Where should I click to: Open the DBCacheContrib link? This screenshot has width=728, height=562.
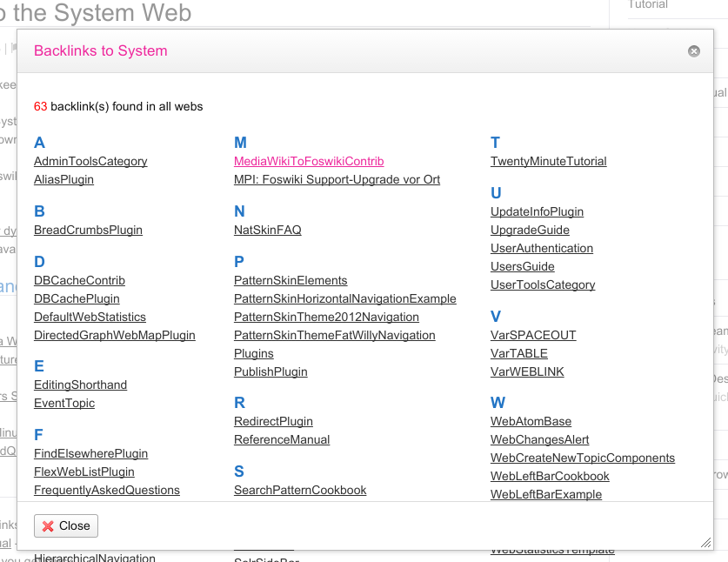(x=79, y=280)
